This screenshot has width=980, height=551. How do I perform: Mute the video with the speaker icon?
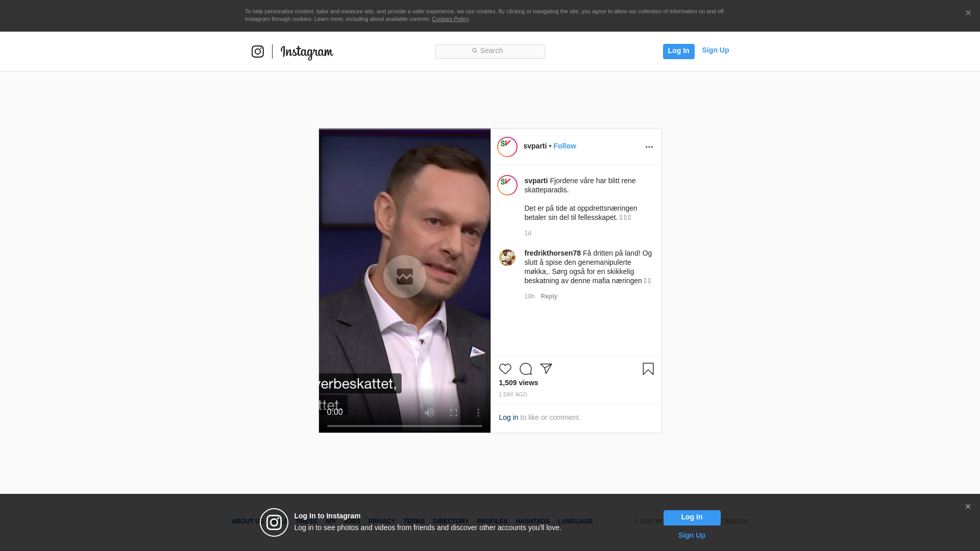tap(429, 413)
